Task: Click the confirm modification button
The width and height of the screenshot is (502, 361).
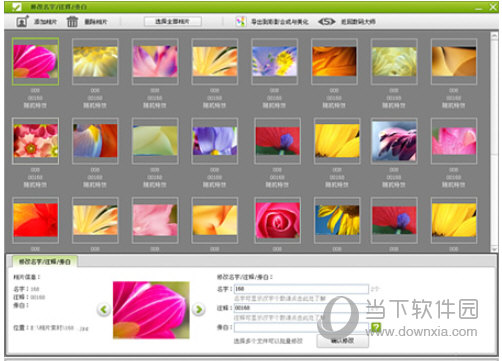Action: (343, 341)
